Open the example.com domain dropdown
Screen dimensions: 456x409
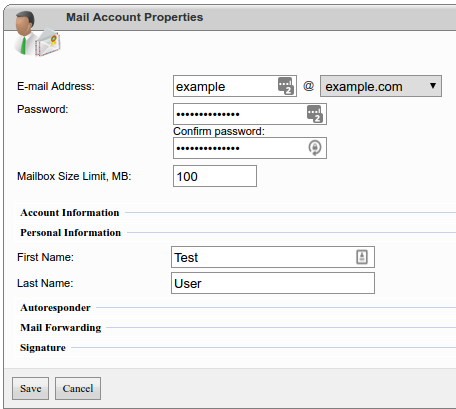pos(381,86)
